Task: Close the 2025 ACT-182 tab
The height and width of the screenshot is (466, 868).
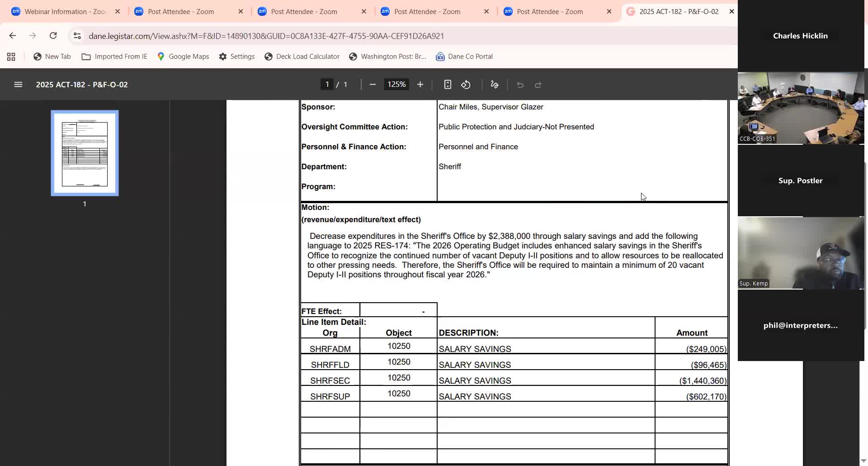Action: click(731, 12)
